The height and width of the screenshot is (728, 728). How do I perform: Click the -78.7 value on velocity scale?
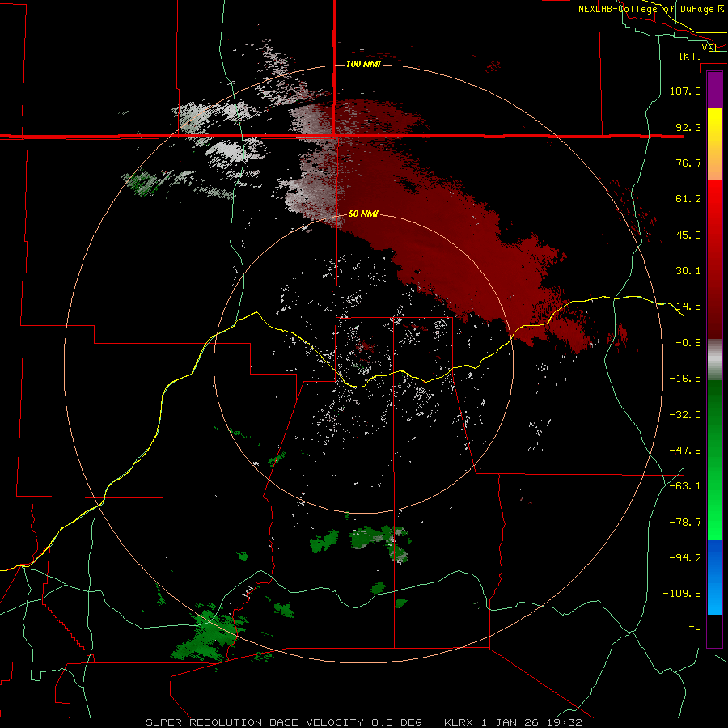pos(685,523)
